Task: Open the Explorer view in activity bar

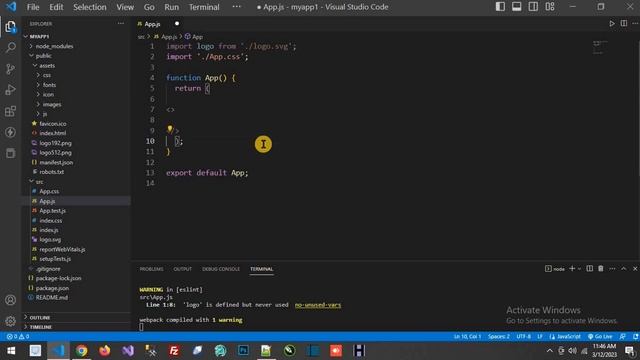Action: (x=11, y=27)
